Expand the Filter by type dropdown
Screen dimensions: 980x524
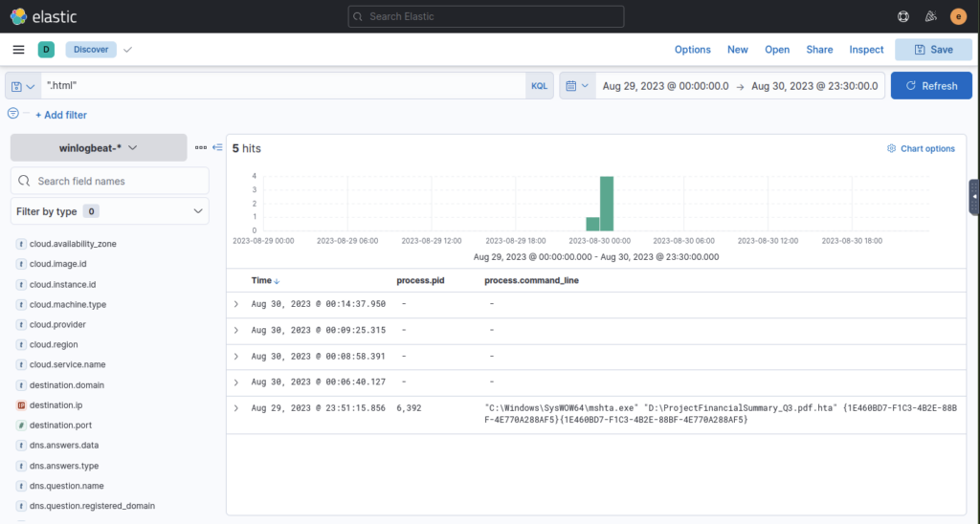tap(110, 211)
